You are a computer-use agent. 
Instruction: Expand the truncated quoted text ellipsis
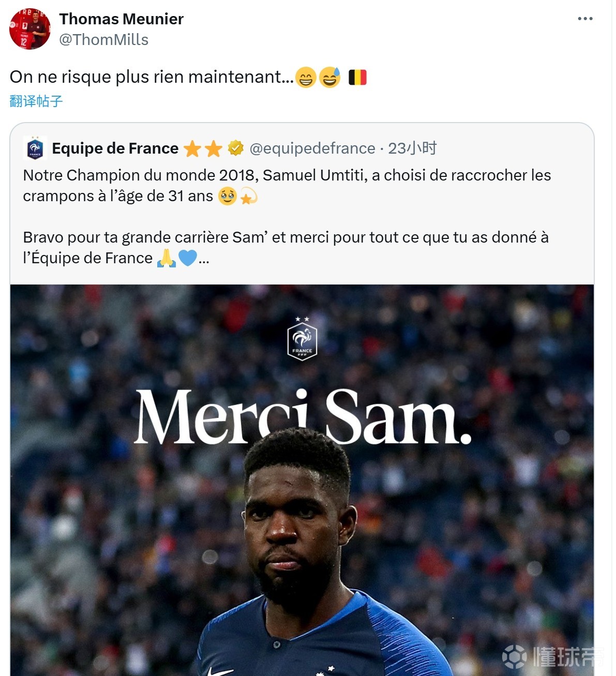[204, 259]
